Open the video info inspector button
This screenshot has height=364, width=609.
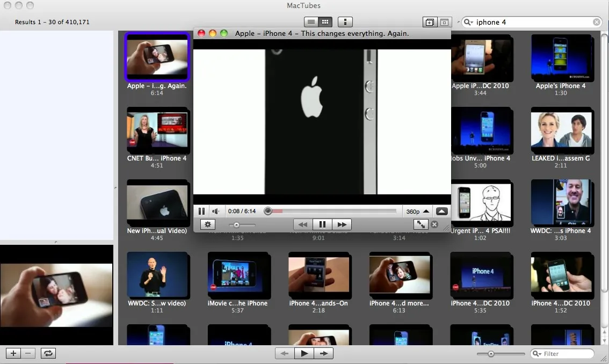coord(345,22)
